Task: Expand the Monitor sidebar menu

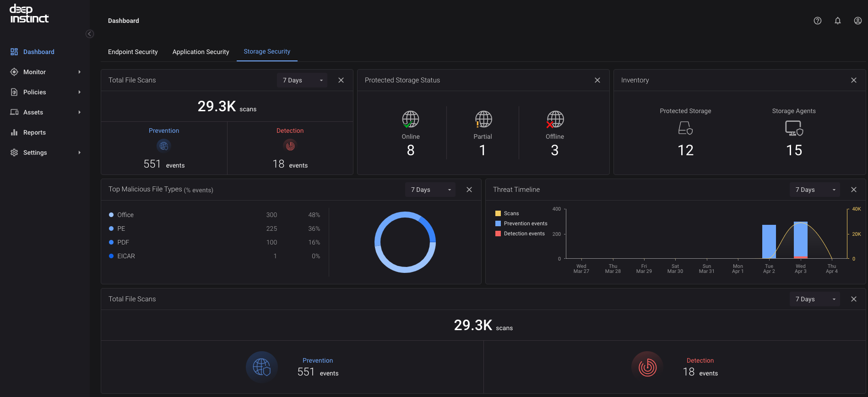Action: point(45,72)
